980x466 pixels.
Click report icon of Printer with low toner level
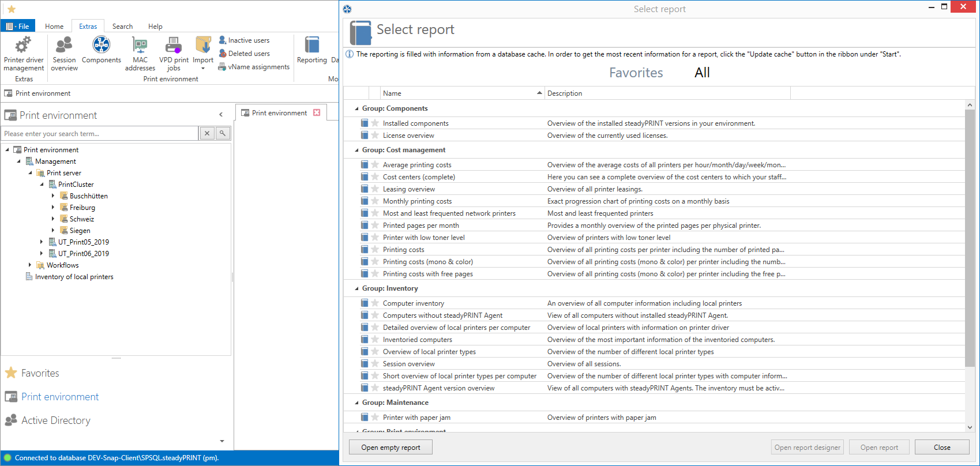pos(365,237)
